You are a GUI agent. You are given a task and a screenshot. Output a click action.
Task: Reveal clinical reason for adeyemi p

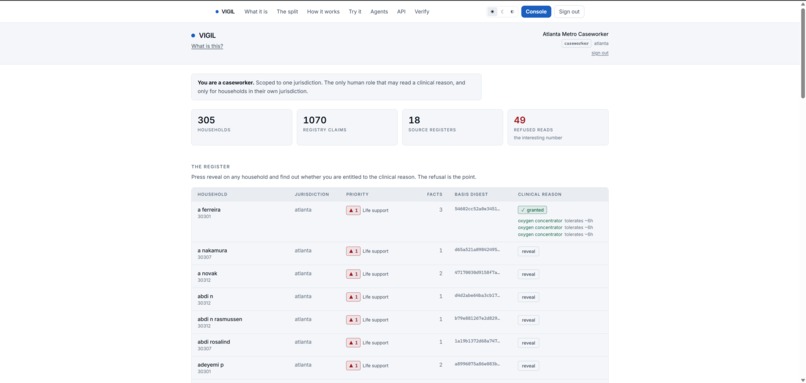pos(528,366)
